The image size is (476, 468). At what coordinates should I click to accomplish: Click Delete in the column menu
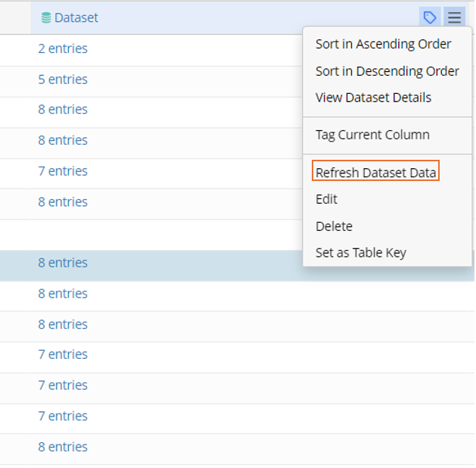334,226
